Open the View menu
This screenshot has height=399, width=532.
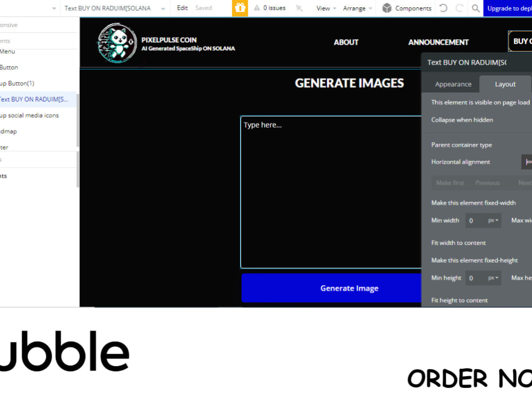[x=326, y=8]
